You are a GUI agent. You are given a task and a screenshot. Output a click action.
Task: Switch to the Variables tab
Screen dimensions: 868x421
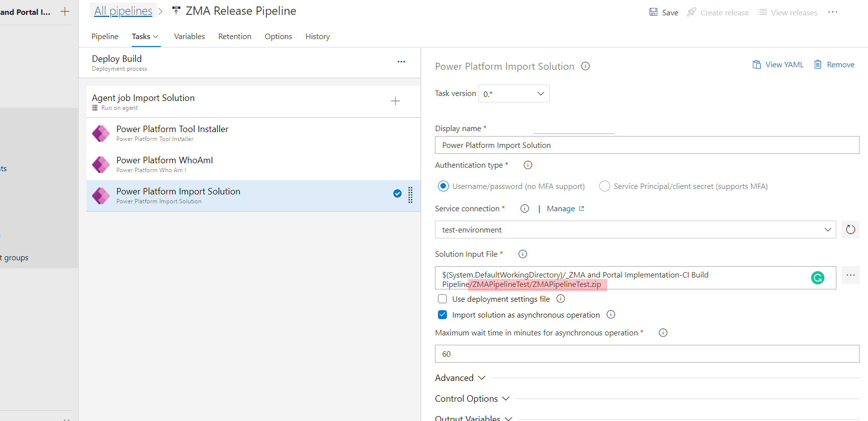click(x=189, y=37)
